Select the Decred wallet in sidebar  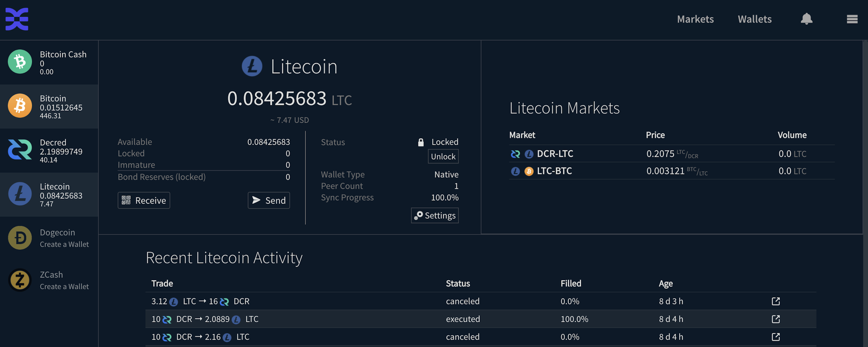click(49, 150)
